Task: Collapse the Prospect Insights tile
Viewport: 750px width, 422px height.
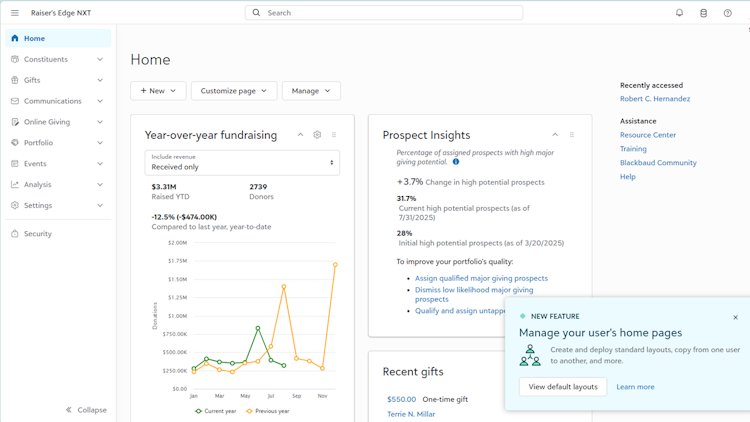Action: coord(555,135)
